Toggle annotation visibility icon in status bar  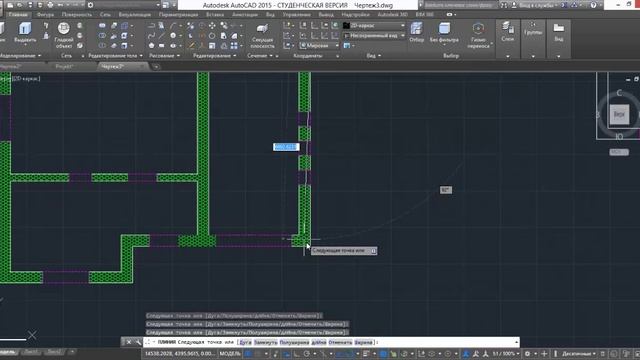[x=466, y=353]
